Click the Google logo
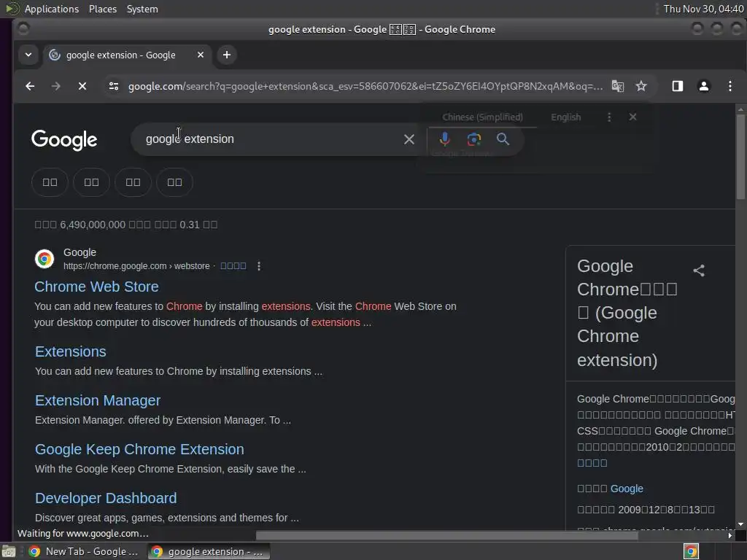 (64, 140)
